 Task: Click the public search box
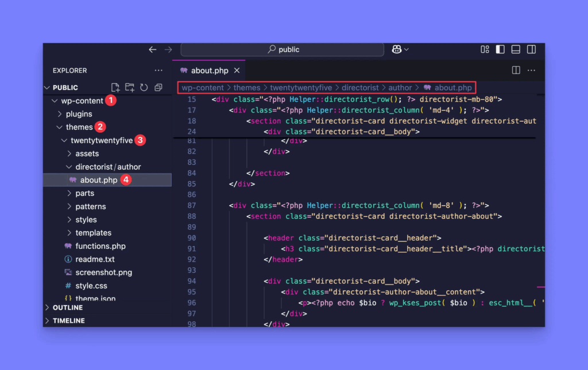tap(283, 49)
